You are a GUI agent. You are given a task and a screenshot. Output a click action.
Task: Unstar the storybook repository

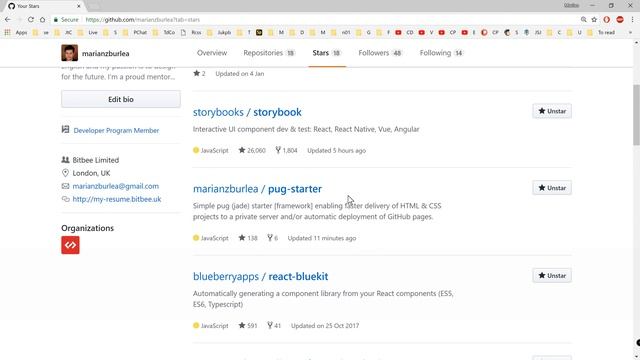552,111
